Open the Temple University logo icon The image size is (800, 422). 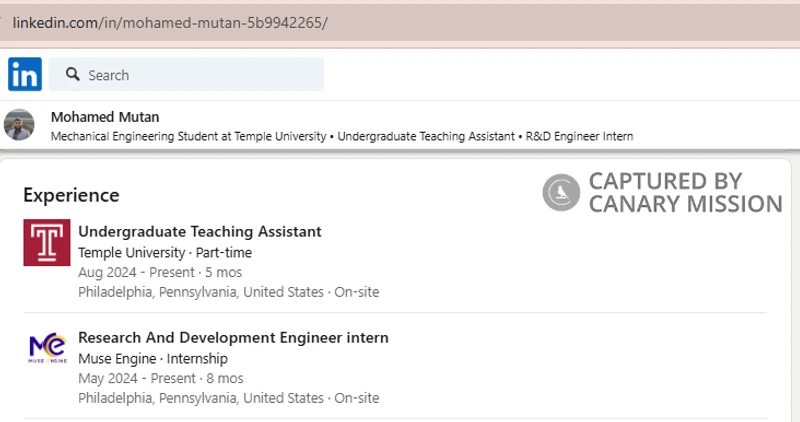point(47,242)
